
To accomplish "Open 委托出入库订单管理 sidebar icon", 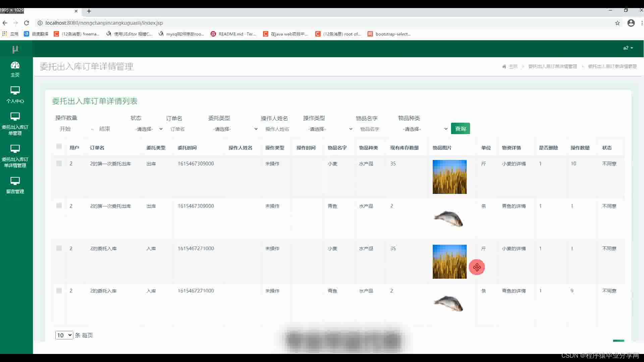I will 15,117.
